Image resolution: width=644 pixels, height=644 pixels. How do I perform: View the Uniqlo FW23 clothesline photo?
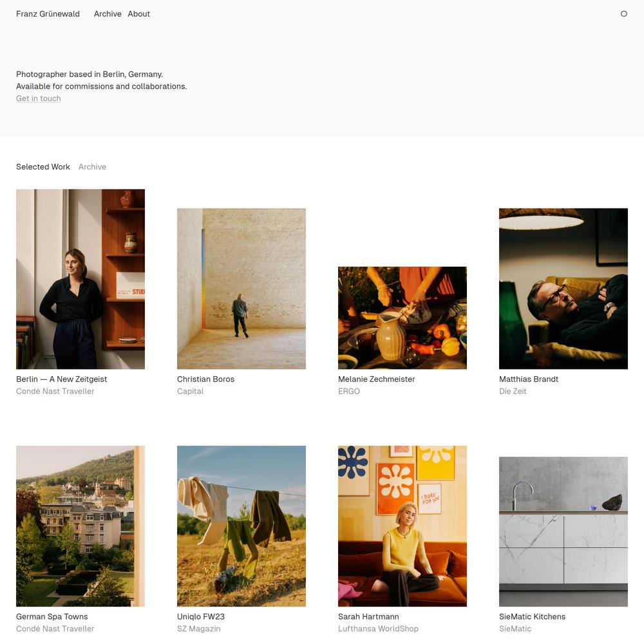(241, 526)
